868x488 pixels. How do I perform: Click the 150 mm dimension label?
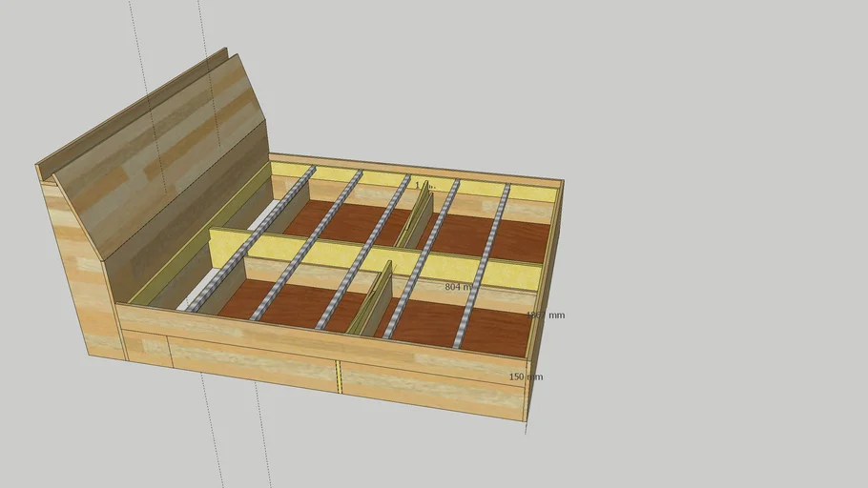525,377
